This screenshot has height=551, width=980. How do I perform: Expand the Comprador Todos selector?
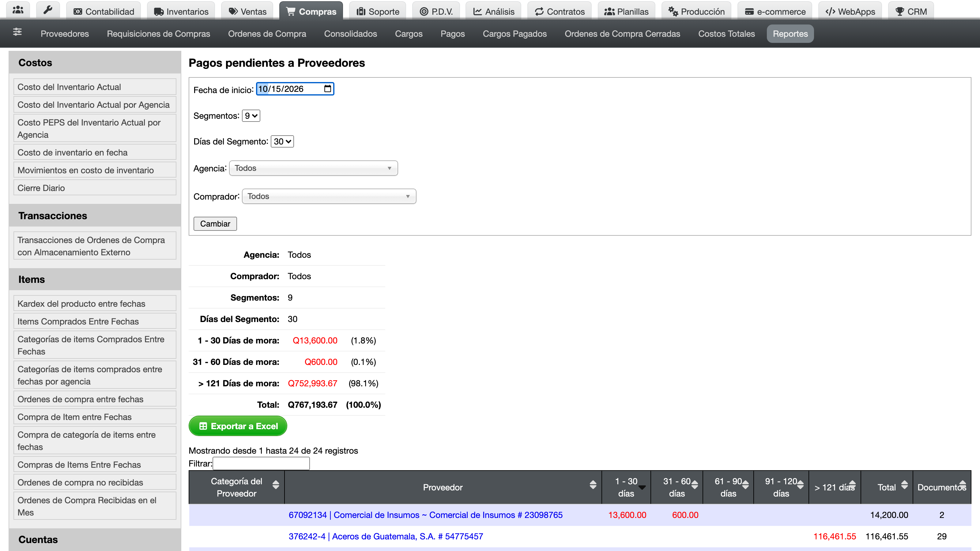click(329, 196)
